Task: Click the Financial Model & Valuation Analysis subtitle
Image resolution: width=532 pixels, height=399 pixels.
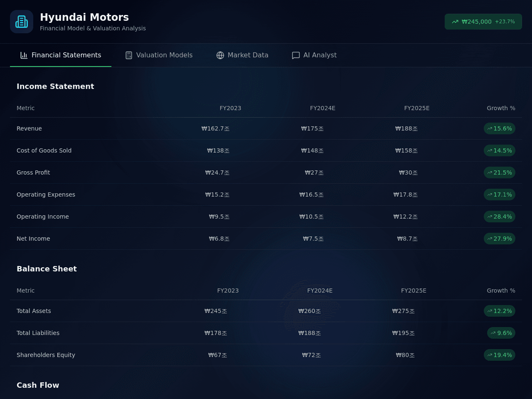Action: coord(93,28)
